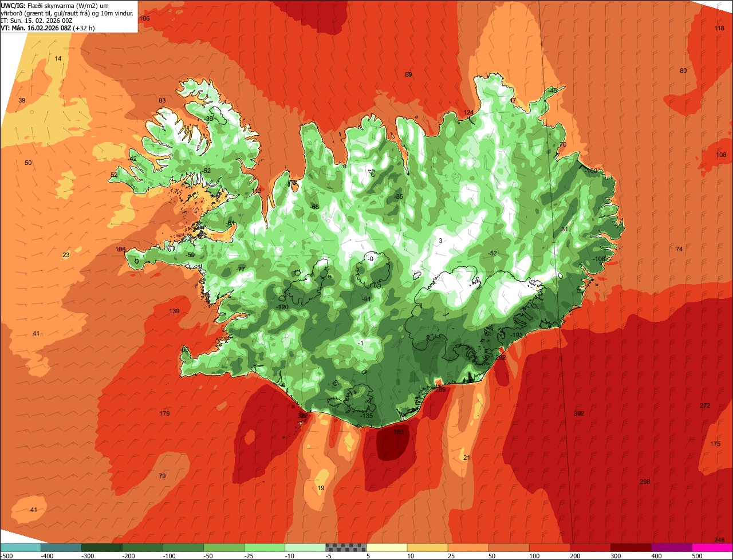This screenshot has width=733, height=560.
Task: Click legend swatch between -500 and -400
Action: (x=20, y=547)
